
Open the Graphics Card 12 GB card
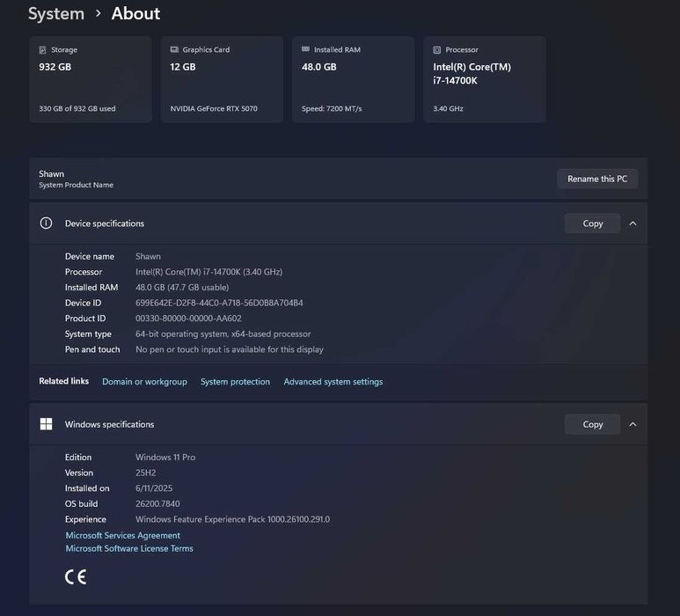222,79
